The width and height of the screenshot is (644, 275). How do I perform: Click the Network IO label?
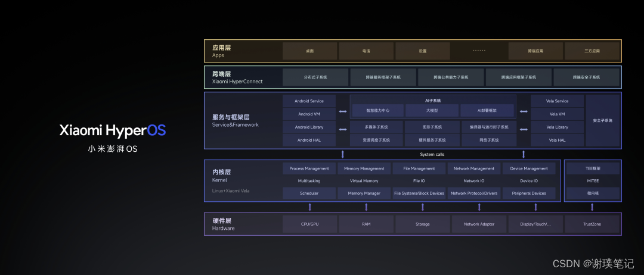point(474,181)
